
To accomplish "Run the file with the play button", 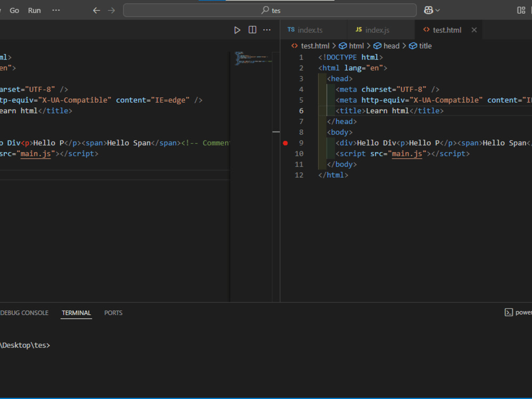I will tap(237, 30).
